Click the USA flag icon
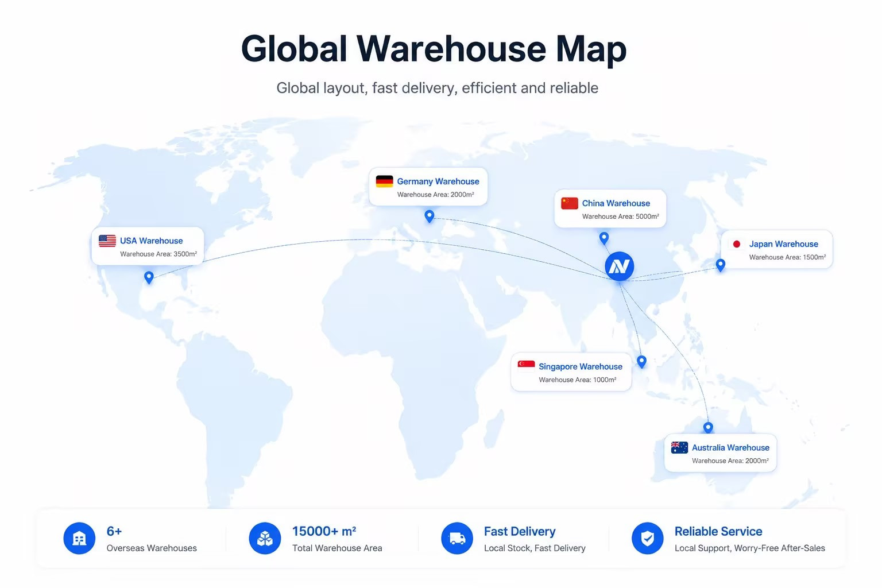This screenshot has width=882, height=588. point(107,241)
